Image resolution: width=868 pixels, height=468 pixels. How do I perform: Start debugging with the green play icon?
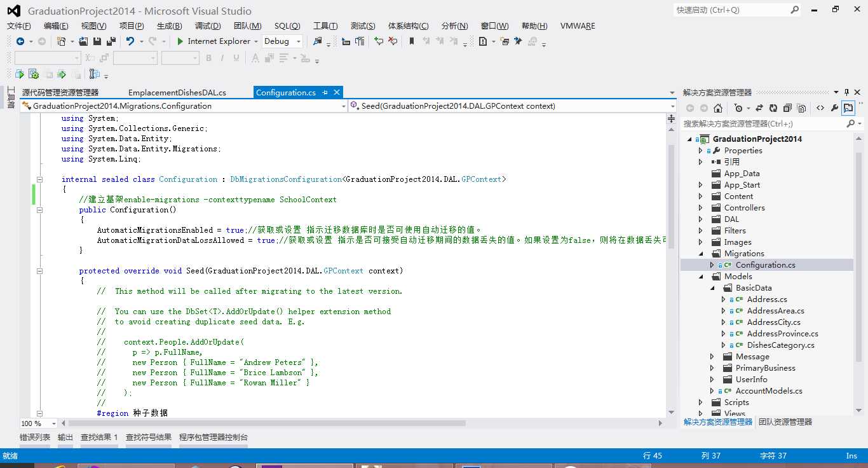point(180,41)
